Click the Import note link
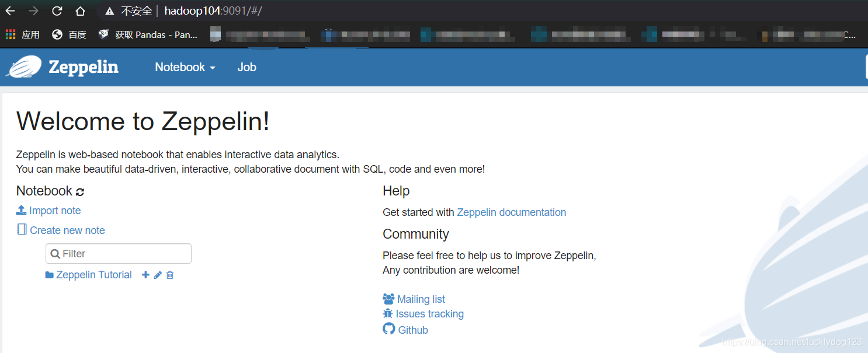Image resolution: width=868 pixels, height=353 pixels. point(55,211)
